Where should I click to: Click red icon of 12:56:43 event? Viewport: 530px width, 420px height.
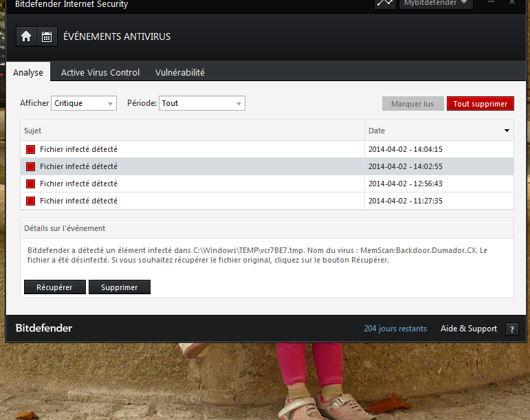pos(30,184)
